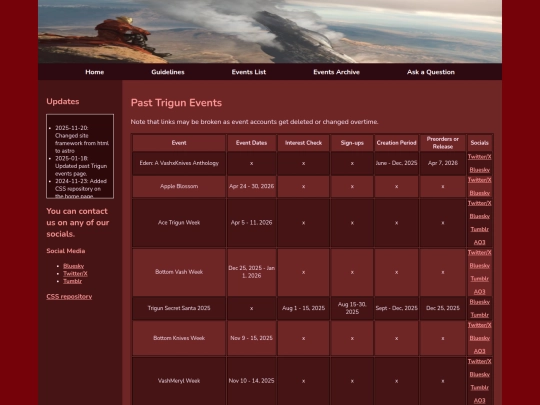Select the 'Interest Check' column header

(x=303, y=143)
